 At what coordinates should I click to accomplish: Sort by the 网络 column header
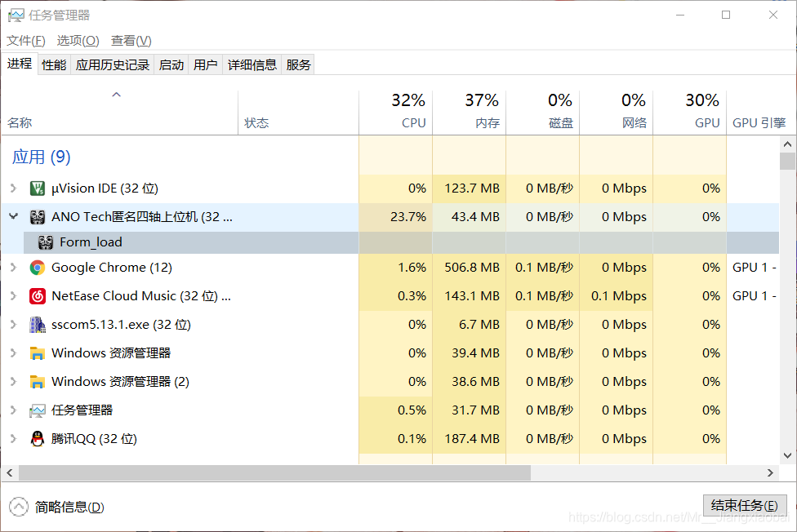(x=617, y=113)
